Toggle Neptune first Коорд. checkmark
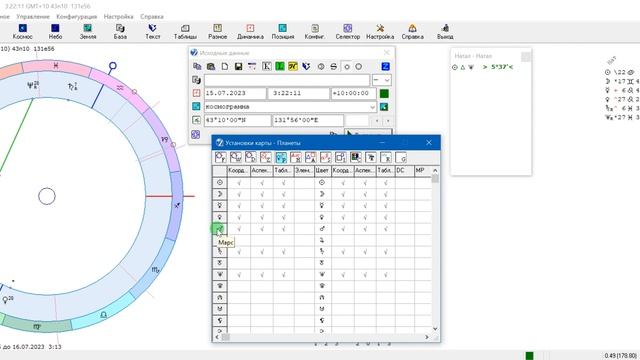The image size is (640, 360). 239,275
